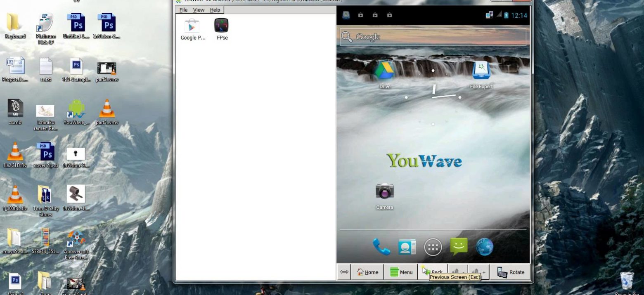Screen dimensions: 644x295
Task: Open FPse in the app list
Action: (222, 26)
